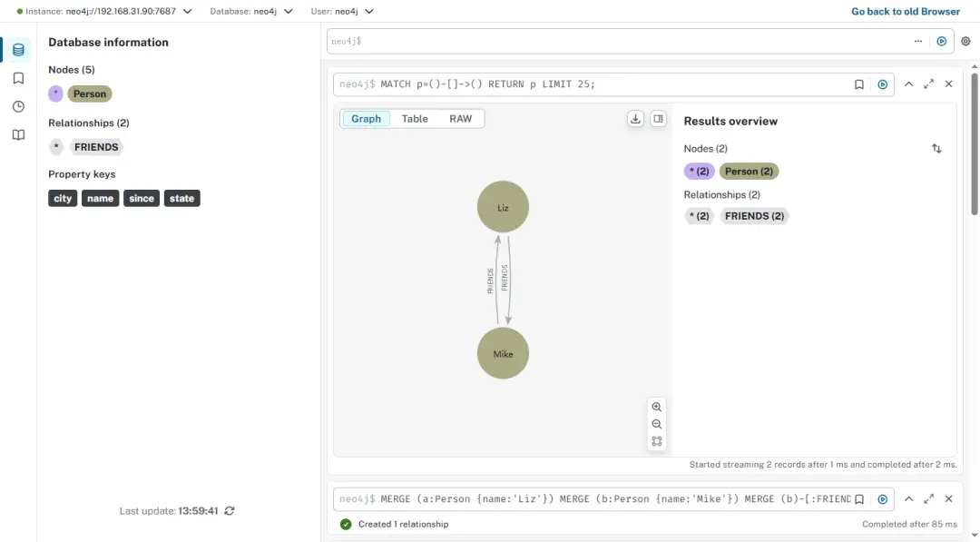Select the all-nodes asterisk chip in sidebar
This screenshot has height=542, width=980.
(55, 94)
